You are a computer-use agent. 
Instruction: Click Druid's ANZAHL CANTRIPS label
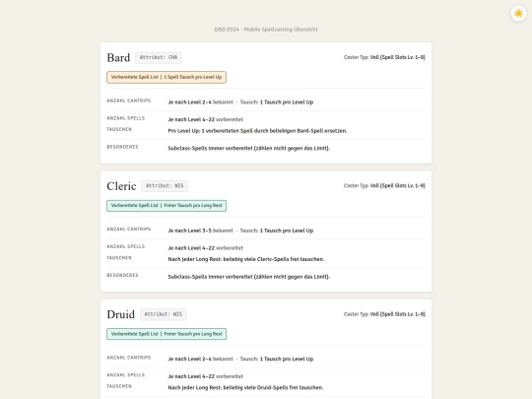click(129, 358)
